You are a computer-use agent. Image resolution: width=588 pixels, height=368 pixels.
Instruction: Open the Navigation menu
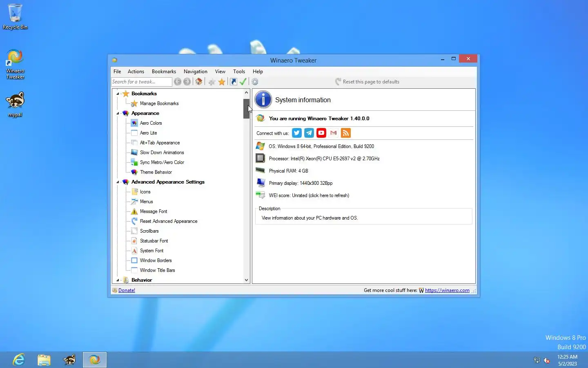click(195, 72)
